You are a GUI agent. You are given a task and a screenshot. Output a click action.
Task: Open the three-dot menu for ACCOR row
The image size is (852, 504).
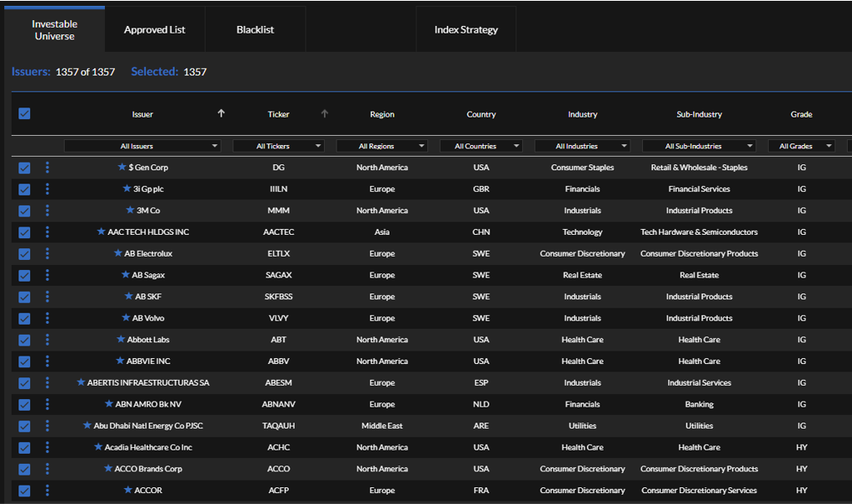click(x=47, y=491)
